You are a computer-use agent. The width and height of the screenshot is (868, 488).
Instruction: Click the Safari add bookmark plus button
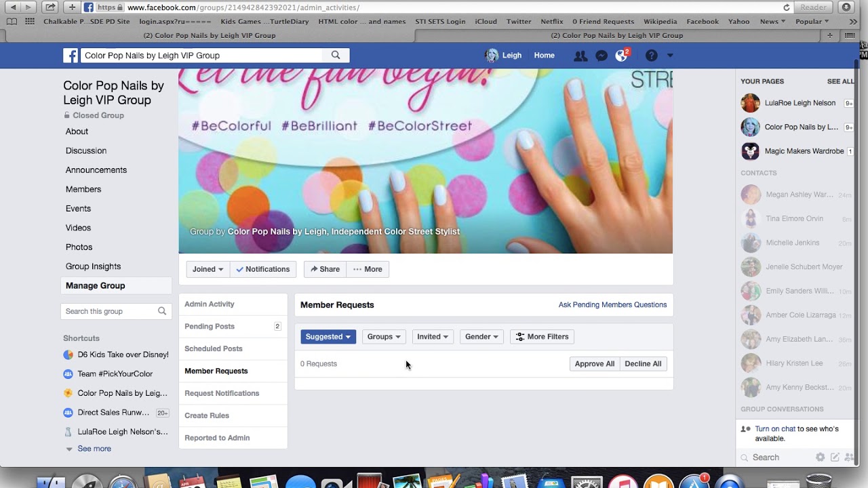click(x=72, y=7)
